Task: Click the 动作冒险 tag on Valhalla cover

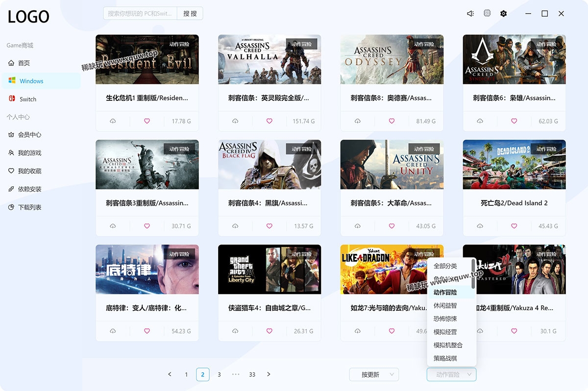Action: coord(302,44)
